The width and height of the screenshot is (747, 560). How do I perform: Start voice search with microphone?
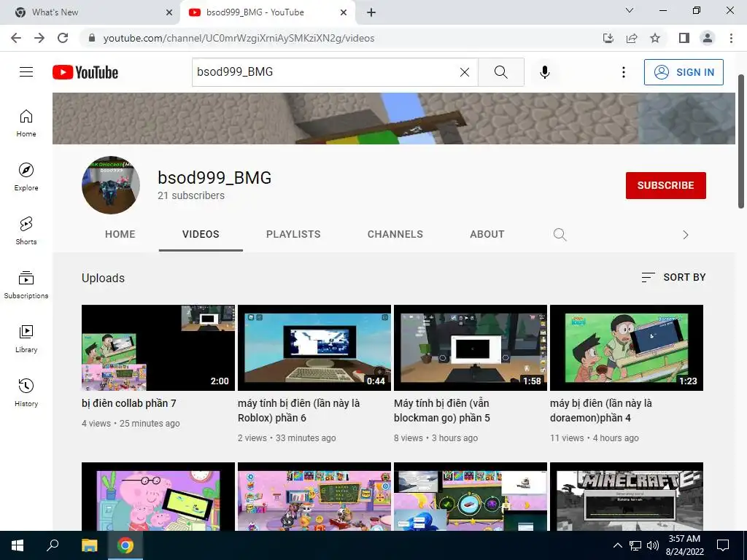tap(544, 72)
